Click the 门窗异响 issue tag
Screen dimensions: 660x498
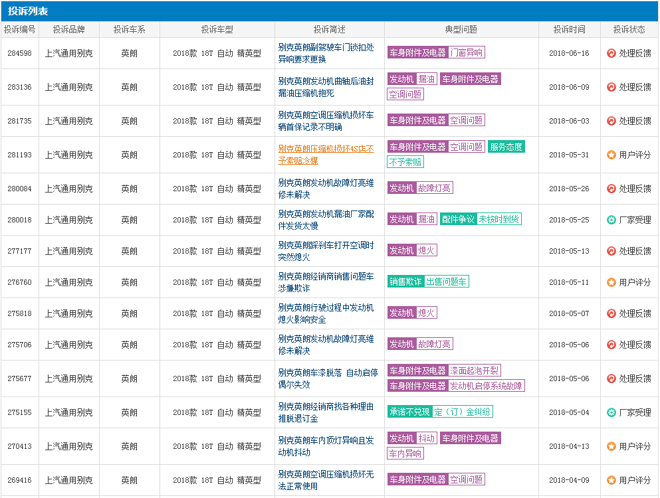[x=466, y=53]
